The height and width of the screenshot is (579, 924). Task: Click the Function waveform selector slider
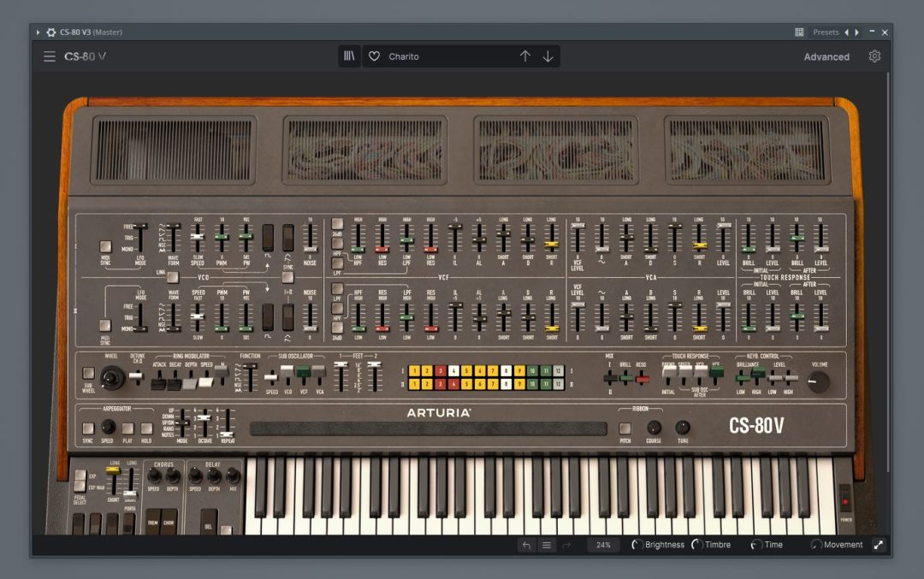[x=250, y=378]
